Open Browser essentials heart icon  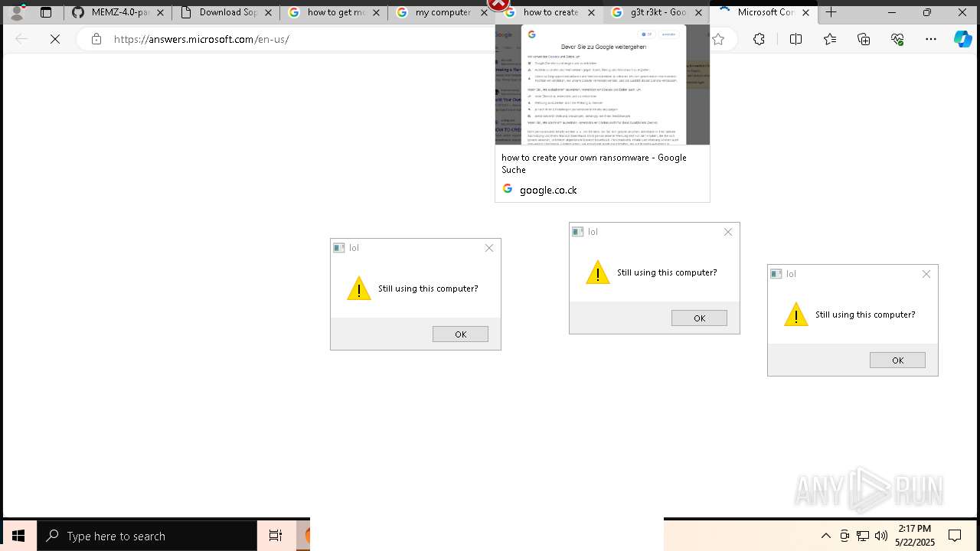point(897,39)
